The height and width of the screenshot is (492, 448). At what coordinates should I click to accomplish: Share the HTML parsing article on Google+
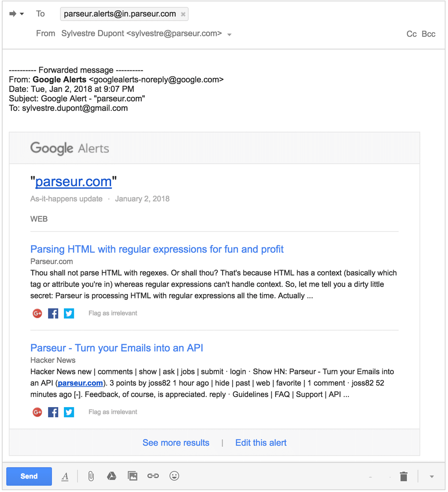37,313
